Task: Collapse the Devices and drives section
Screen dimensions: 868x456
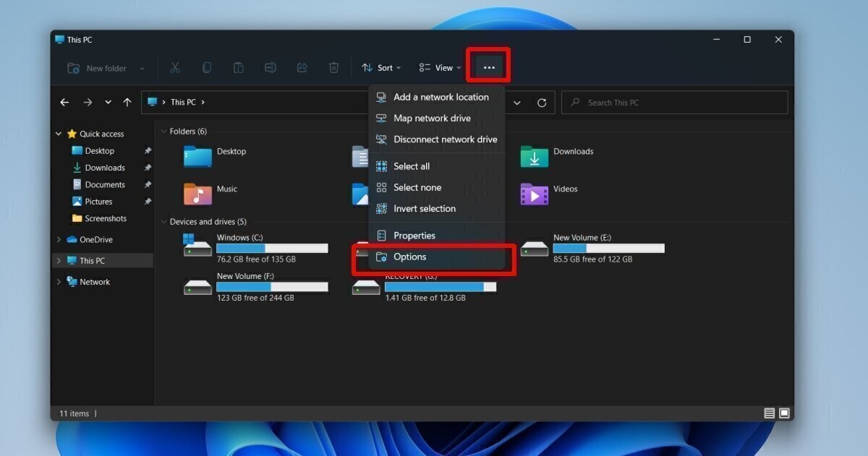Action: pos(163,221)
